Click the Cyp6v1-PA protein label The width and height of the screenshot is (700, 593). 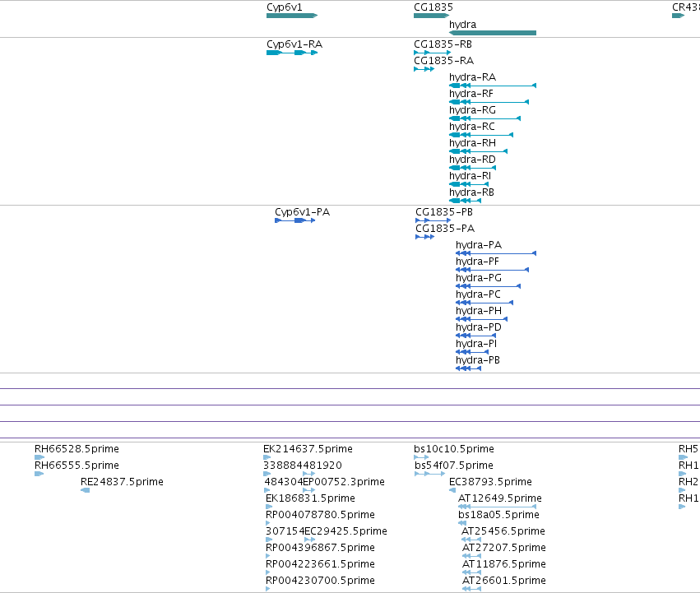click(x=302, y=212)
